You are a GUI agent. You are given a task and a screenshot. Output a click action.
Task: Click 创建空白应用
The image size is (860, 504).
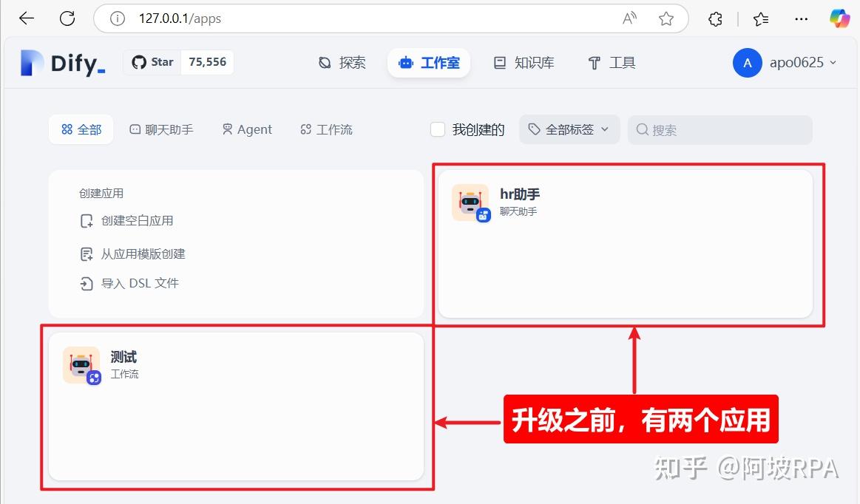pyautogui.click(x=126, y=220)
